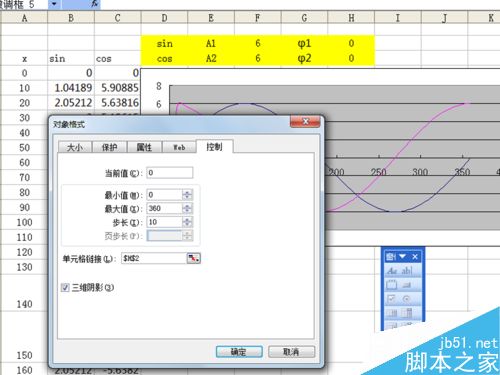Select column G header
Image resolution: width=500 pixels, height=375 pixels.
pos(304,17)
